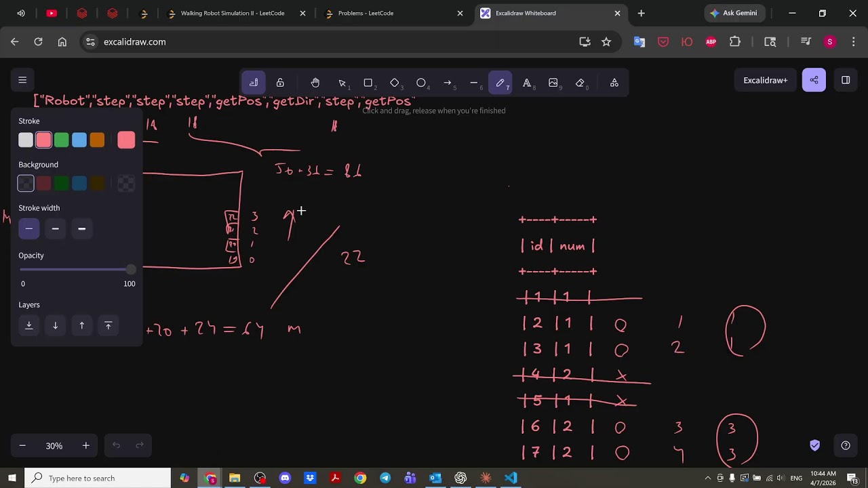Select the Hand panning tool

click(x=315, y=83)
